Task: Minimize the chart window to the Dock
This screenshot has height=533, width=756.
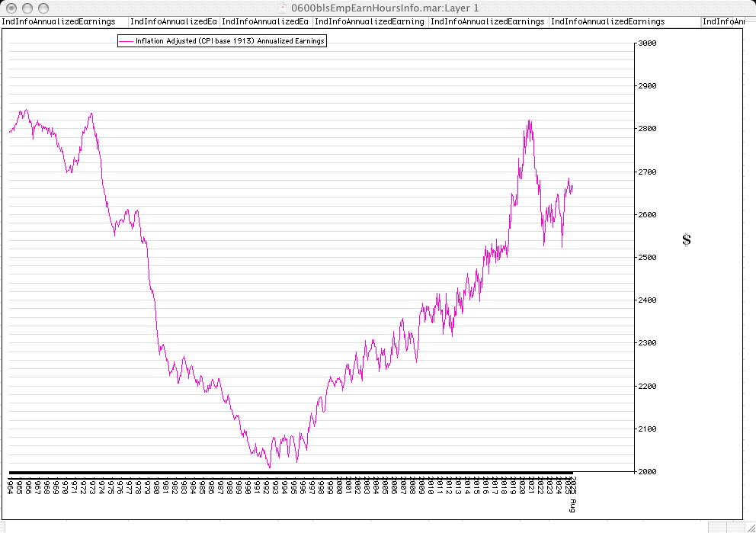Action: [x=28, y=7]
